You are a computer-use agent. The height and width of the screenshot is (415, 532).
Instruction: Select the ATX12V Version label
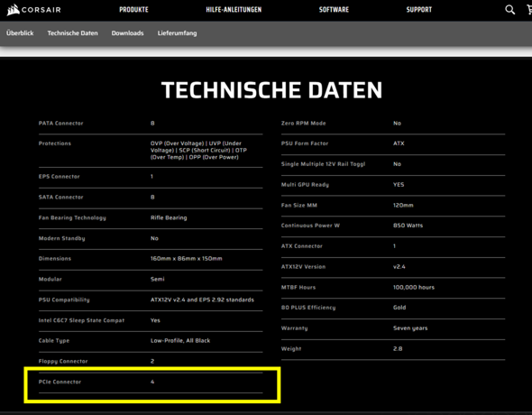[x=303, y=267]
